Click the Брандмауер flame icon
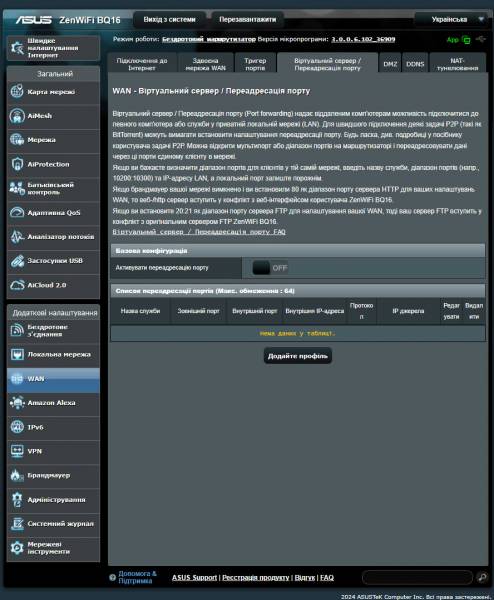Viewport: 494px width, 600px height. pyautogui.click(x=17, y=475)
